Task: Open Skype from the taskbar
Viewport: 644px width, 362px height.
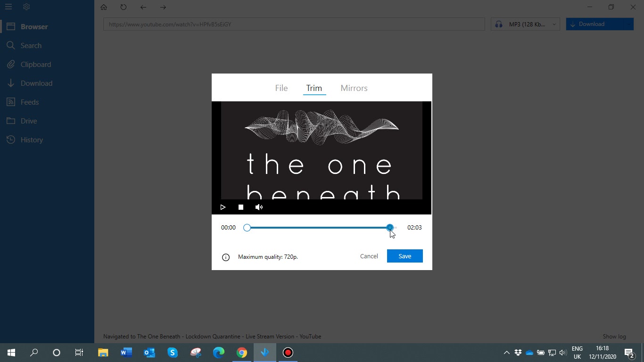Action: [x=172, y=353]
